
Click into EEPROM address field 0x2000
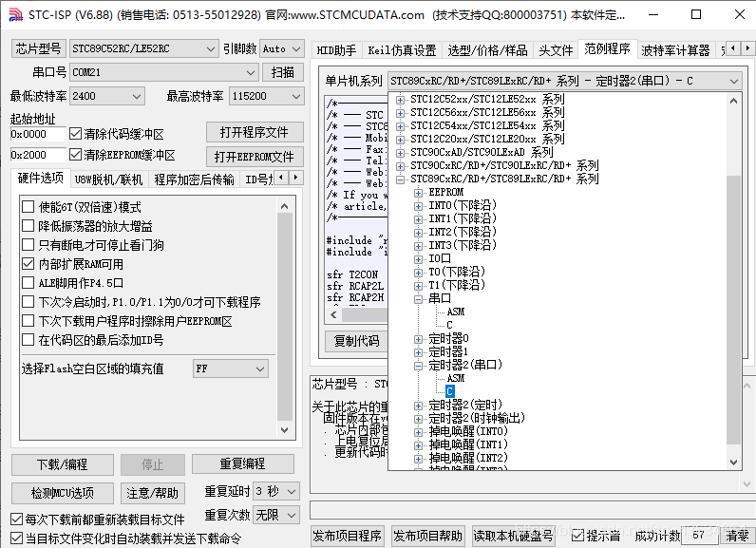coord(38,155)
